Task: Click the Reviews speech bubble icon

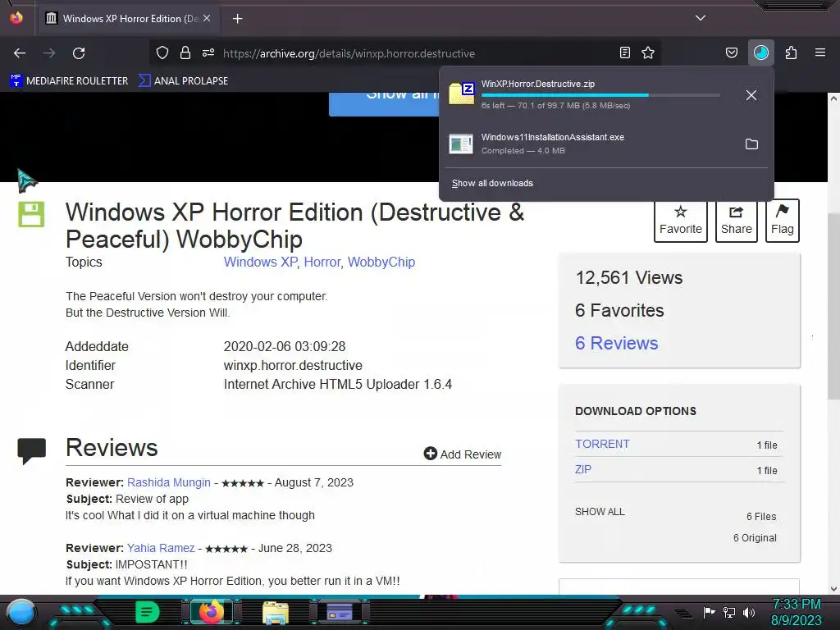Action: click(32, 450)
